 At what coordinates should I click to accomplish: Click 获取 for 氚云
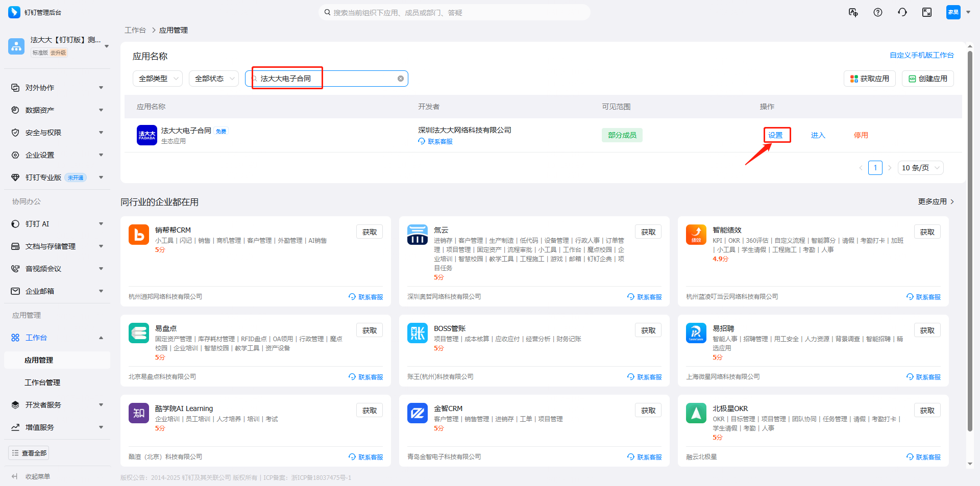pos(648,232)
